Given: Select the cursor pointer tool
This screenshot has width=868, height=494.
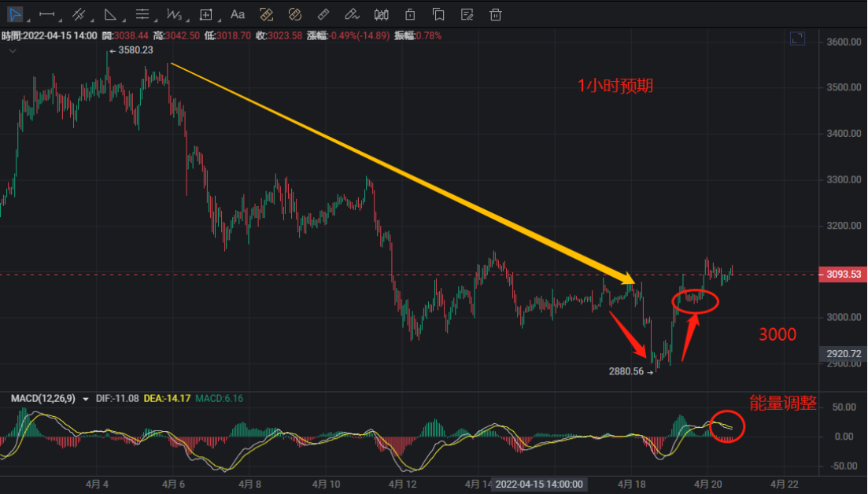Looking at the screenshot, I should coord(15,14).
